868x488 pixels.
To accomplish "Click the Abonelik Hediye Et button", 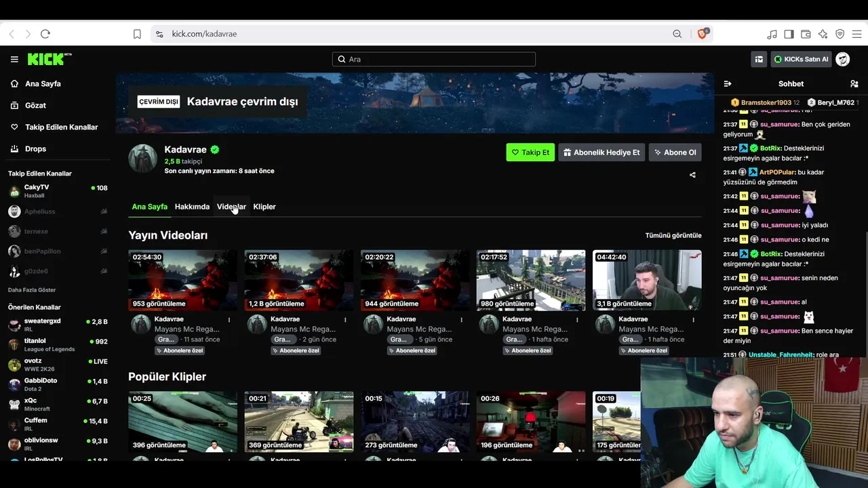I will [x=601, y=152].
